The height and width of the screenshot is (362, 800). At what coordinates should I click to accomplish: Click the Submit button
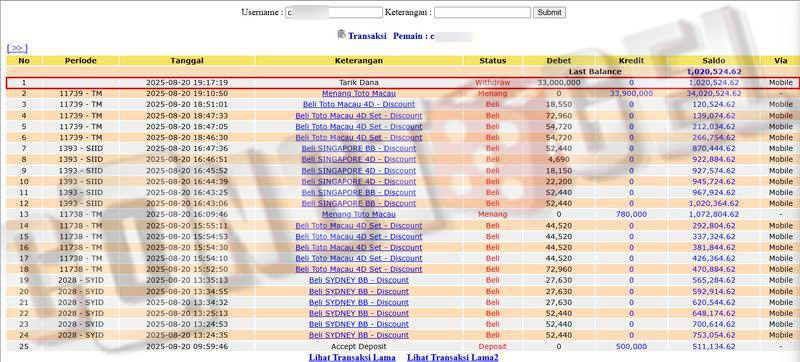(x=549, y=12)
